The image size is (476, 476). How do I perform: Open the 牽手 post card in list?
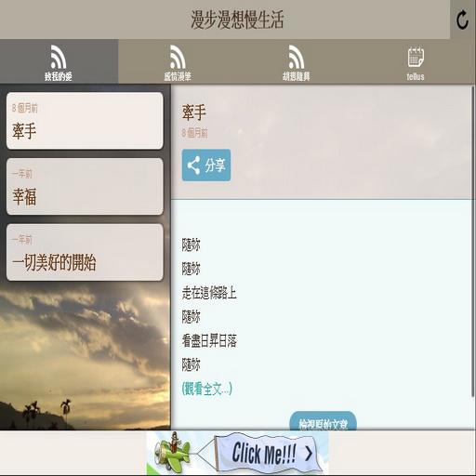pos(85,121)
